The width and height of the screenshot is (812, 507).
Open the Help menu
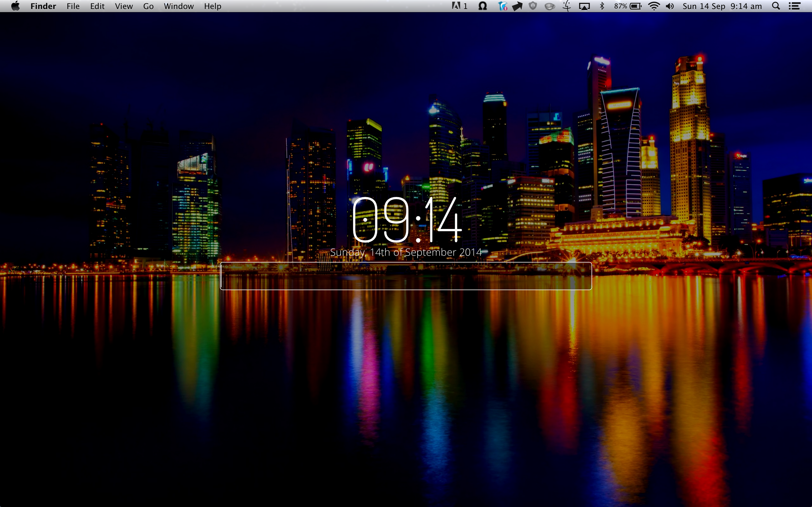[x=212, y=6]
